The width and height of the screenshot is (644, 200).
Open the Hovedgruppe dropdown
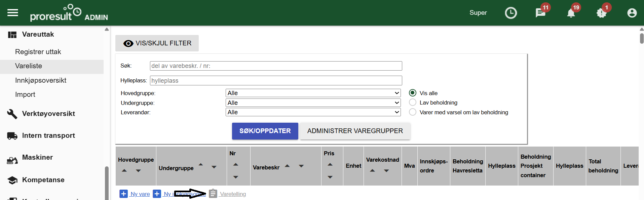click(313, 93)
